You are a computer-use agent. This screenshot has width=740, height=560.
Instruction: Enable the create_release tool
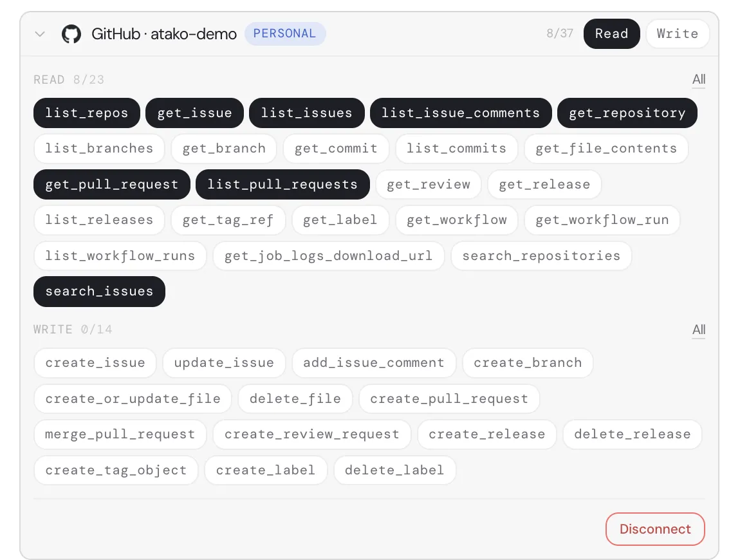coord(486,434)
